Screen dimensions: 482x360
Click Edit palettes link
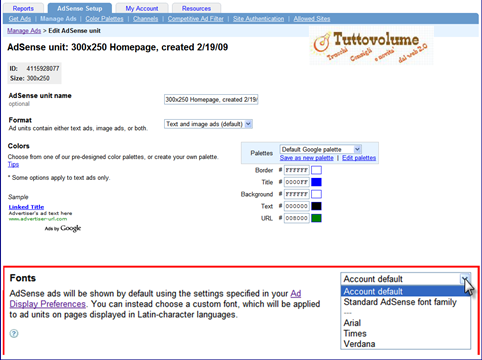(x=359, y=158)
